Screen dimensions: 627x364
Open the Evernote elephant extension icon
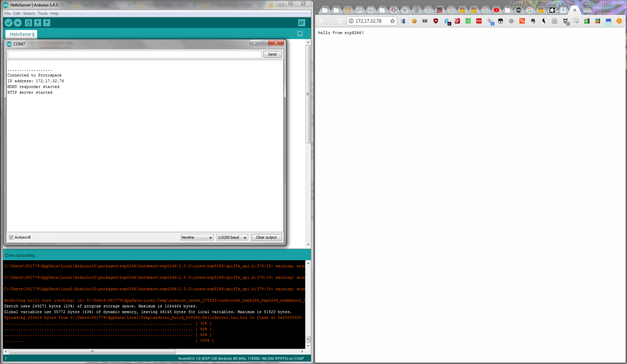(x=533, y=21)
